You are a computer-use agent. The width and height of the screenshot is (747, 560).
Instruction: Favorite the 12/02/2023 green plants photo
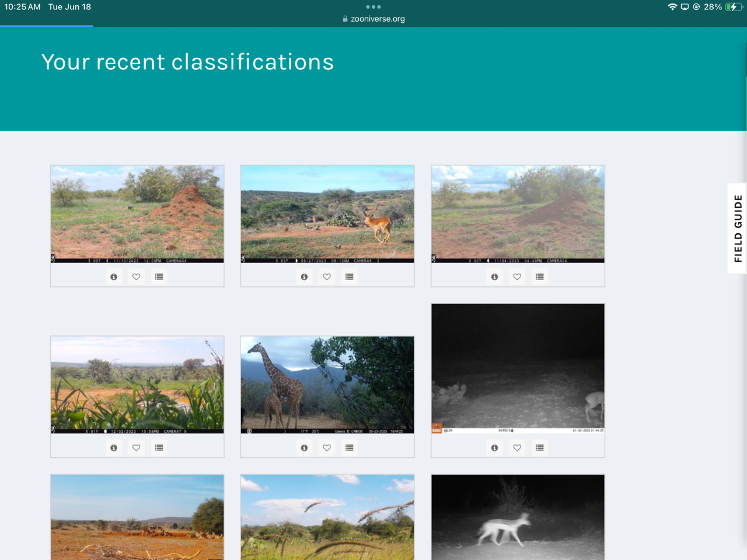click(x=137, y=448)
